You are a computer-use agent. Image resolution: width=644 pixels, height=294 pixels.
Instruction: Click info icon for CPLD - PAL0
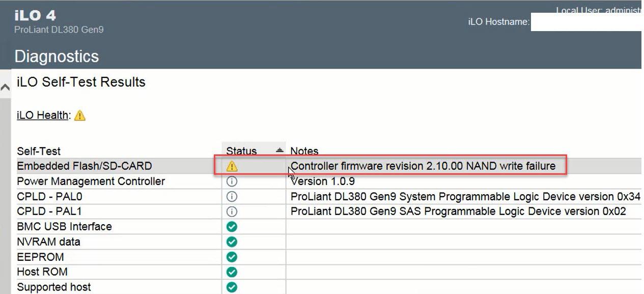tap(232, 197)
